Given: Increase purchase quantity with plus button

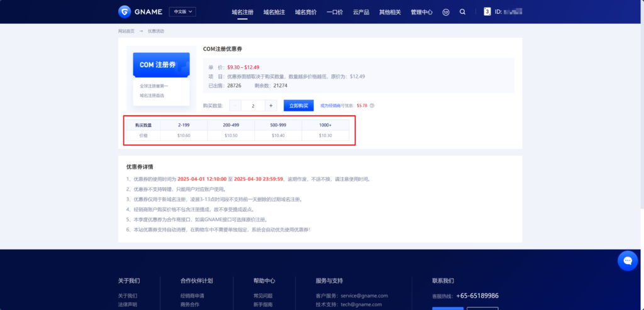Looking at the screenshot, I should coord(270,106).
